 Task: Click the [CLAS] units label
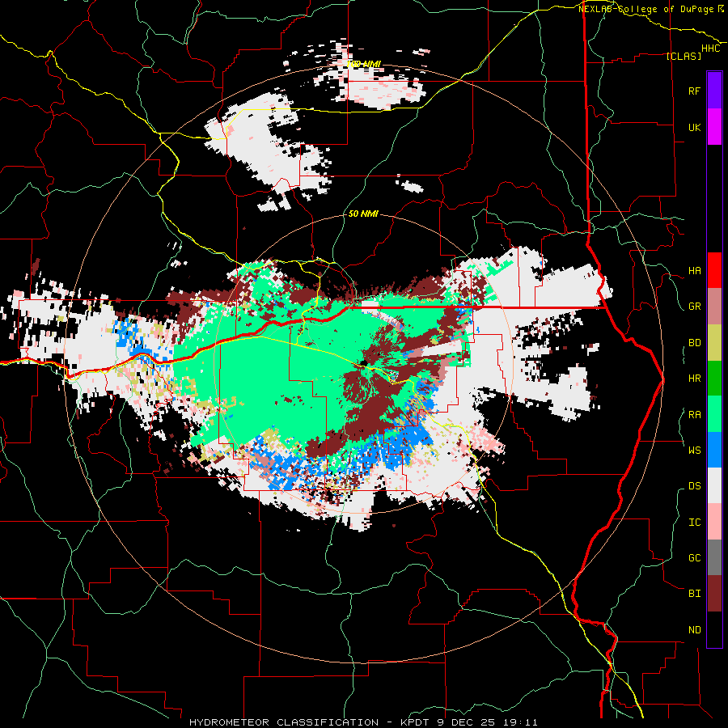coord(684,56)
